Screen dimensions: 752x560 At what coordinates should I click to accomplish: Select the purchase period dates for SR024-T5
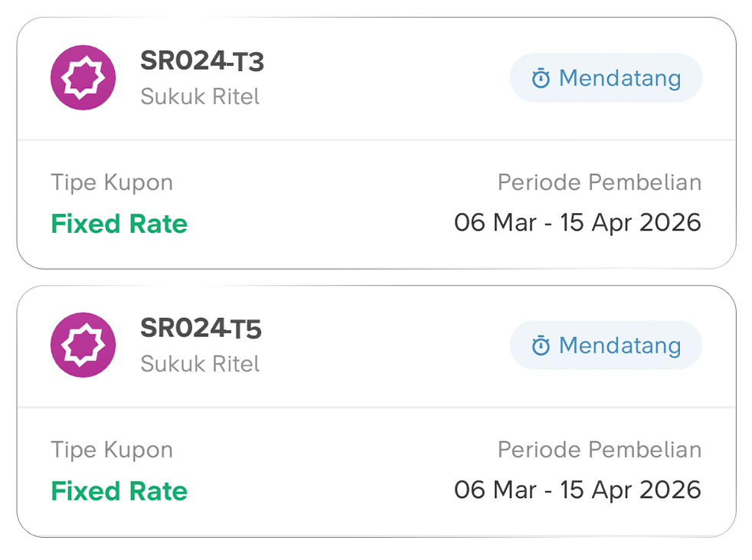pos(577,490)
